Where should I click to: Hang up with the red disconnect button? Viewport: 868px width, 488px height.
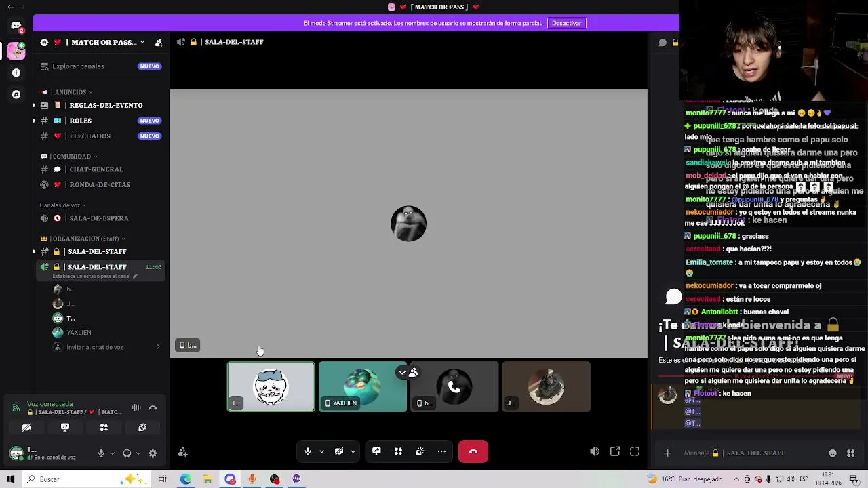pos(473,451)
